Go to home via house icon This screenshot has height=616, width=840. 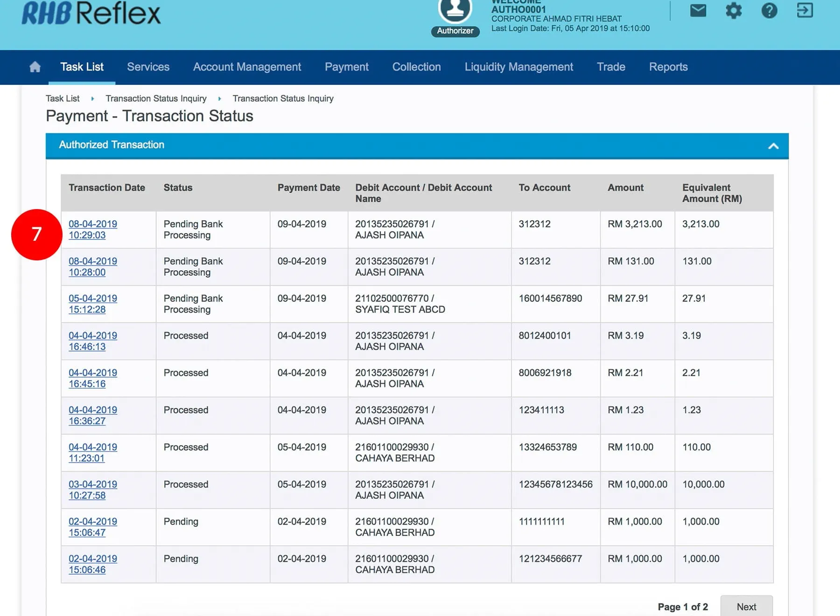click(x=35, y=67)
